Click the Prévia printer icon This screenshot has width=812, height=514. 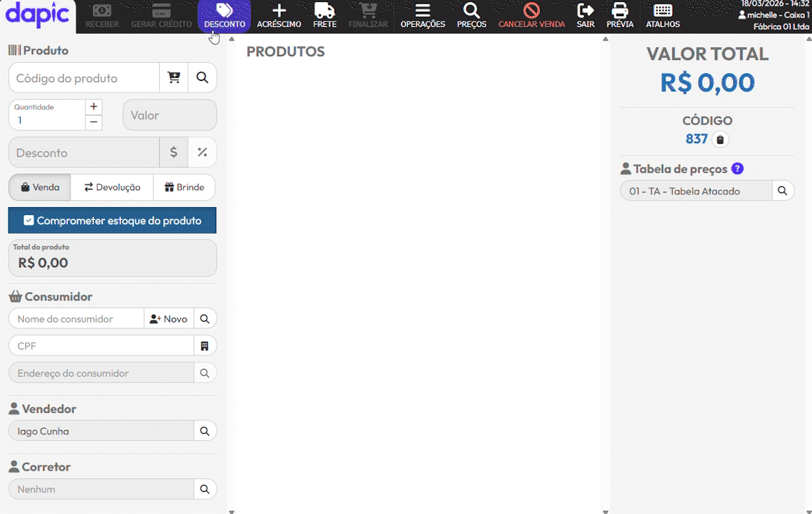tap(620, 11)
